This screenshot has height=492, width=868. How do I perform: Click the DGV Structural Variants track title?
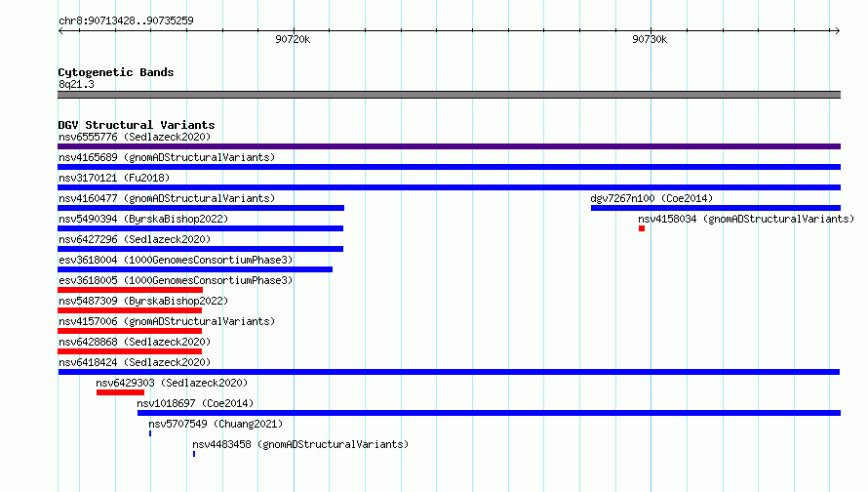(137, 125)
